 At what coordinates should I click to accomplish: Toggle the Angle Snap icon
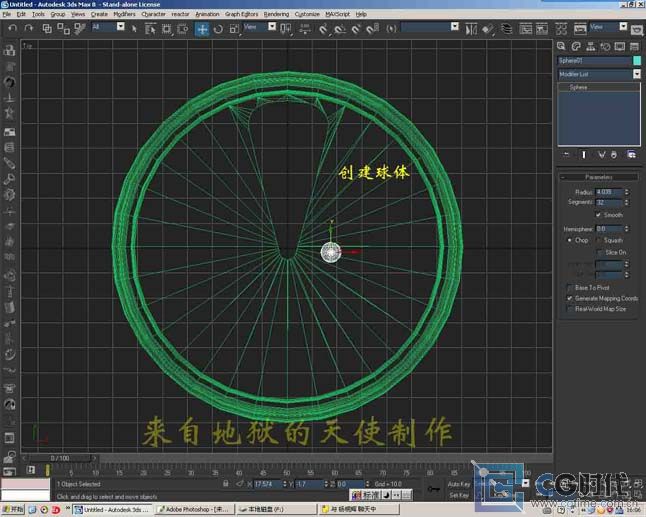click(339, 29)
